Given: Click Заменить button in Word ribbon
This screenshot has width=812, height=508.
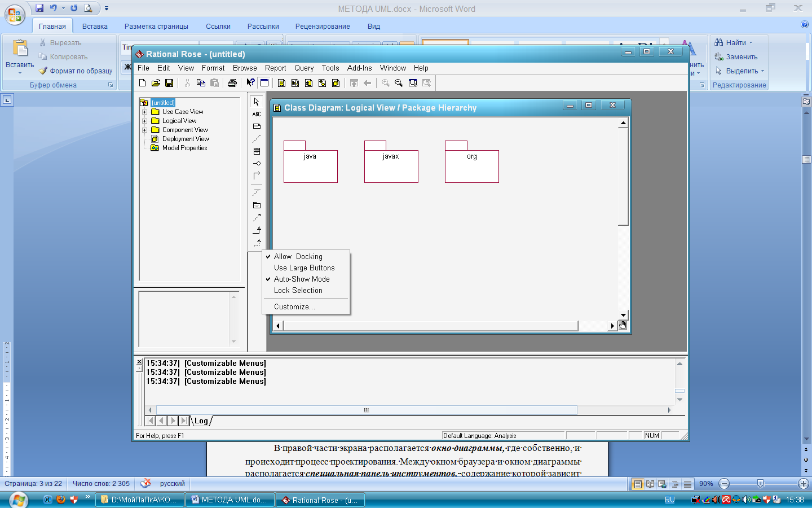Looking at the screenshot, I should click(736, 56).
